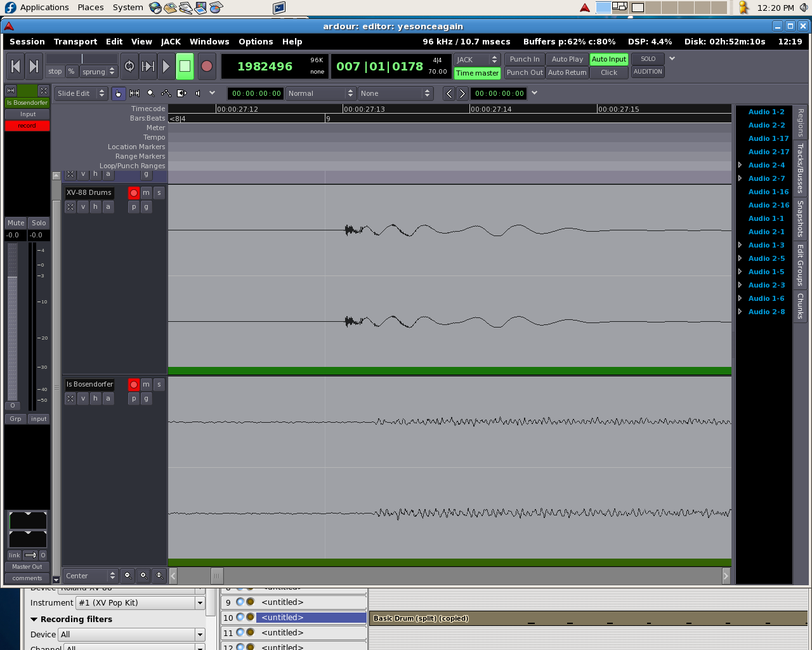
Task: Toggle loop playback icon in transport
Action: click(129, 66)
